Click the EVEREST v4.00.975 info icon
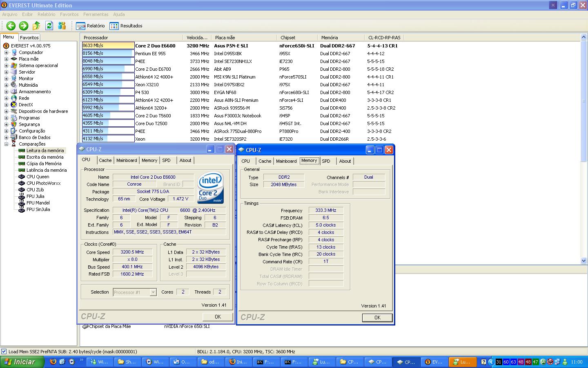Screen dimensions: 588x368 tap(6, 46)
